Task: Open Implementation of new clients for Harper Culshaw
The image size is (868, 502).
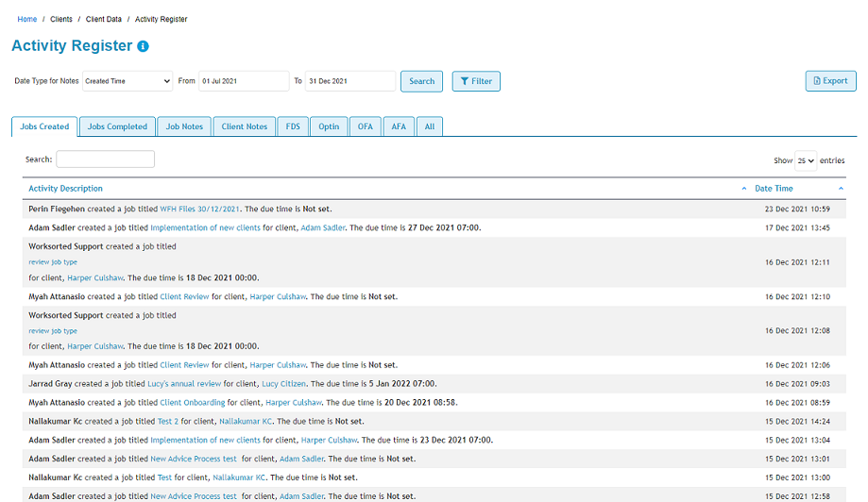Action: tap(205, 440)
